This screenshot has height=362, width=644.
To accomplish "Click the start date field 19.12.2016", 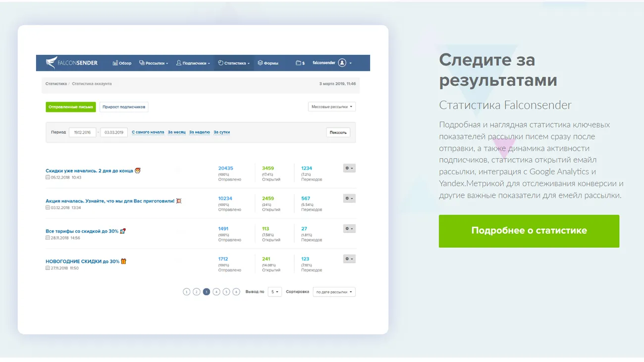I will click(82, 133).
